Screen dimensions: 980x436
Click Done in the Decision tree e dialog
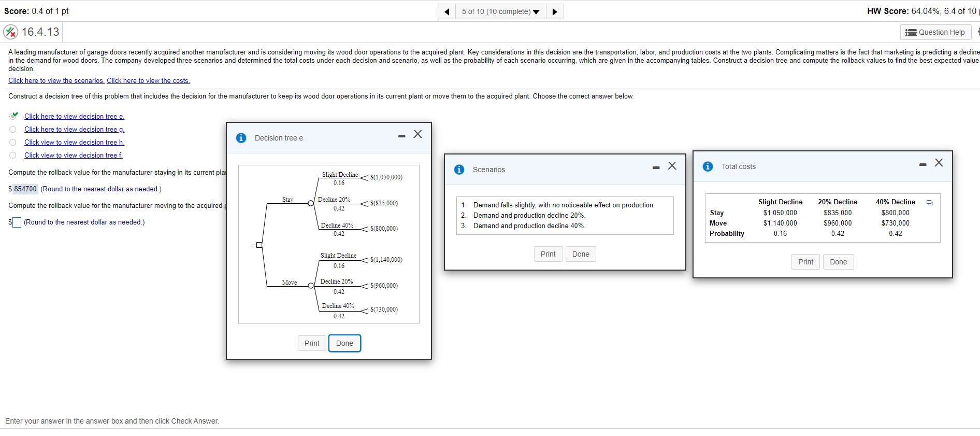point(344,343)
